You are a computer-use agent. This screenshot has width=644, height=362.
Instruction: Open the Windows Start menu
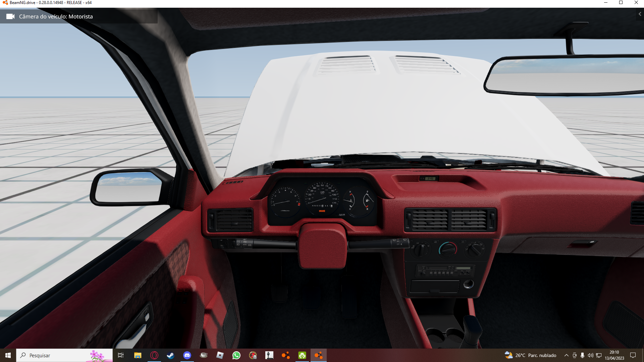coord(8,355)
